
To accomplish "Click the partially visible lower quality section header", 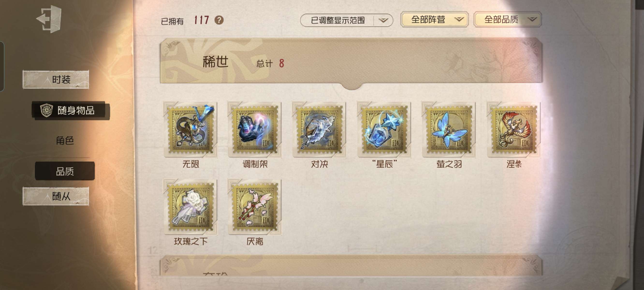I will [351, 266].
